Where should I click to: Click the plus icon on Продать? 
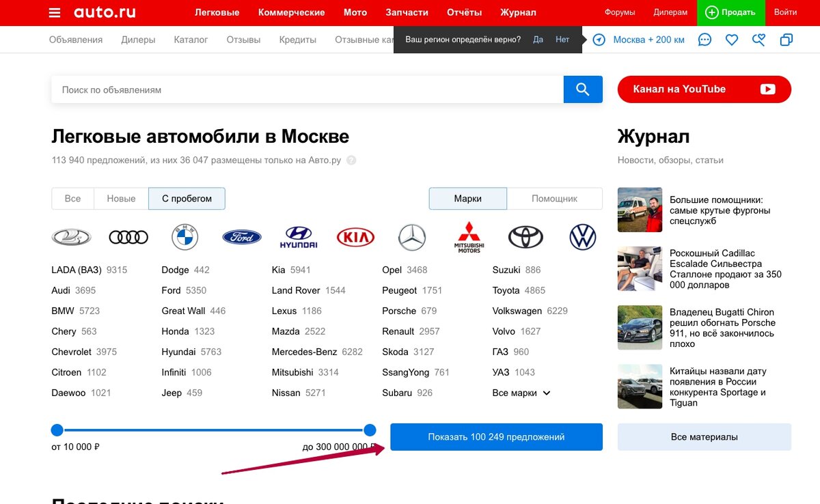712,12
